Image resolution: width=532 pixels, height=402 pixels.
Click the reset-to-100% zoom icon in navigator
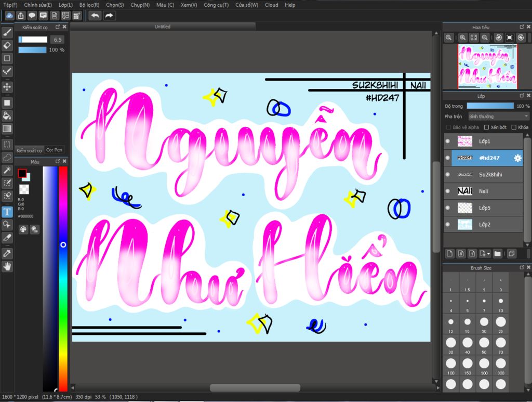coord(448,37)
